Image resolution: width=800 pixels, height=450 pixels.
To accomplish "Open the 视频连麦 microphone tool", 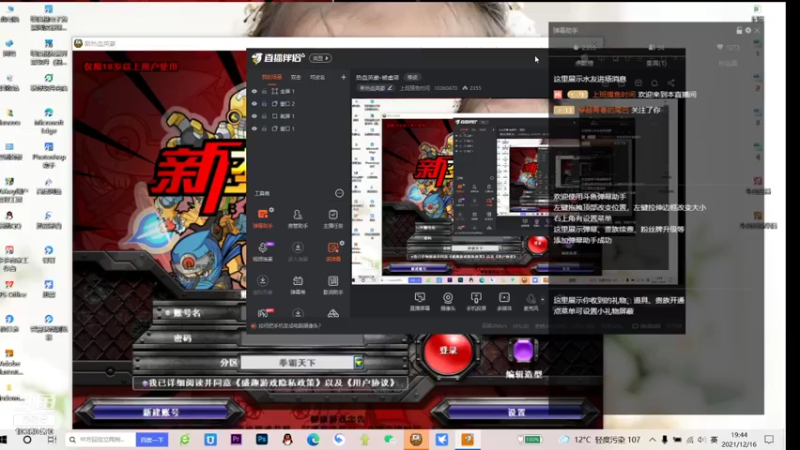I will click(x=263, y=251).
